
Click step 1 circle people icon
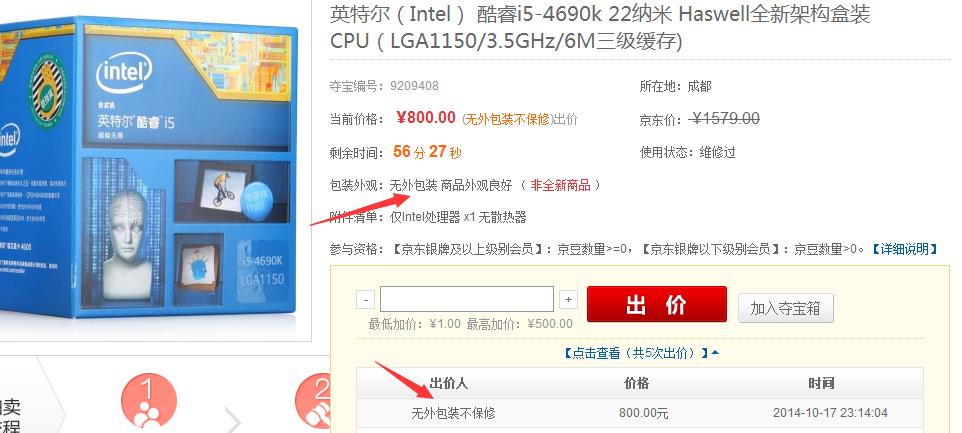click(148, 401)
